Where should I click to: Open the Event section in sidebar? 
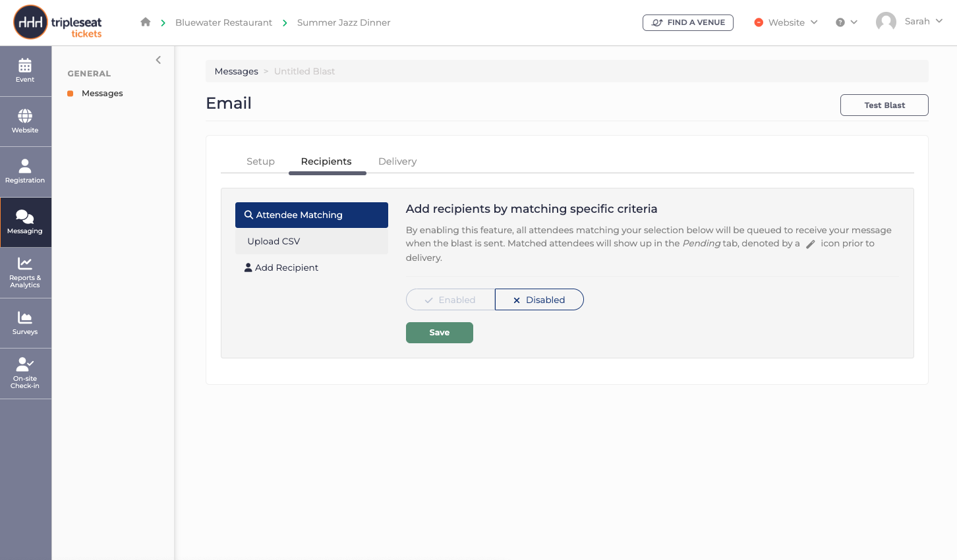pos(25,71)
